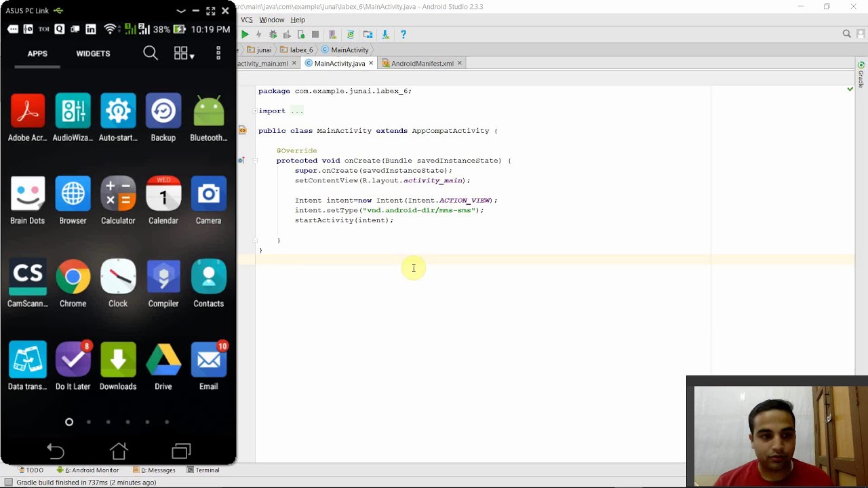The width and height of the screenshot is (868, 488).
Task: Click the Apply Changes lightning icon
Action: 258,34
